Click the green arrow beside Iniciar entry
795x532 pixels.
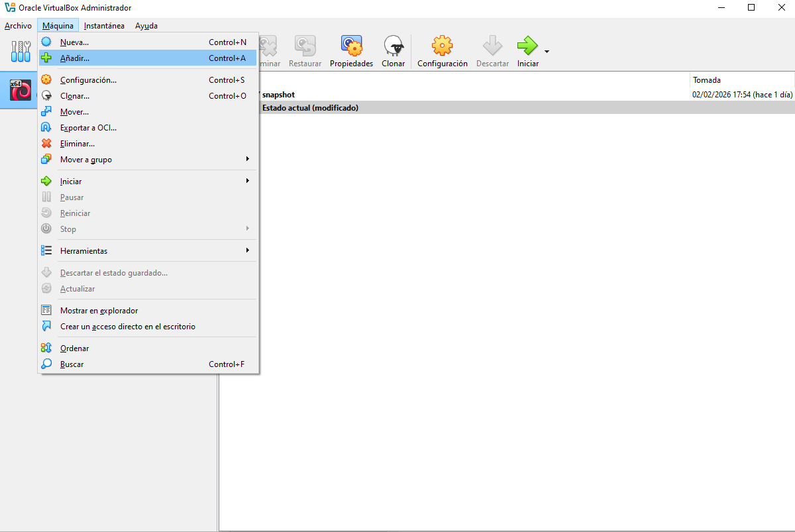(46, 181)
